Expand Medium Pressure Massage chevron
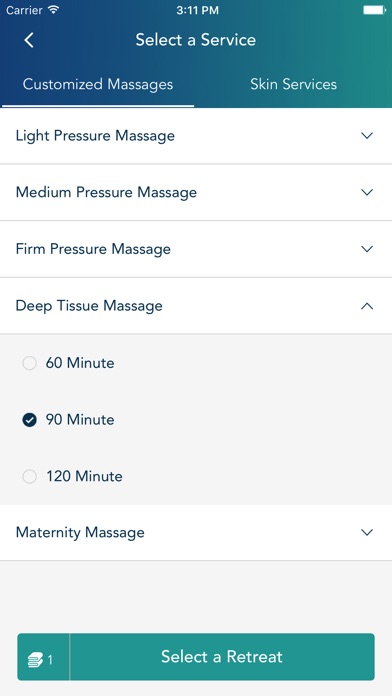The image size is (392, 696). 367,192
